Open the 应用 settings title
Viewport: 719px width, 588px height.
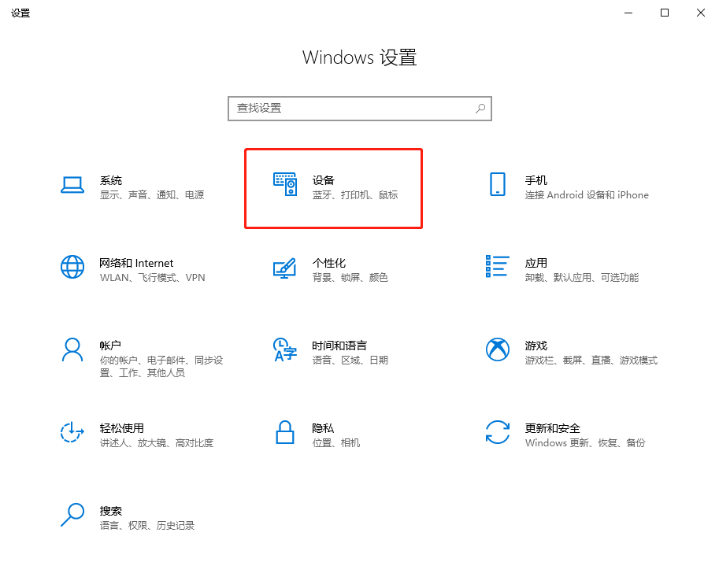pos(536,263)
